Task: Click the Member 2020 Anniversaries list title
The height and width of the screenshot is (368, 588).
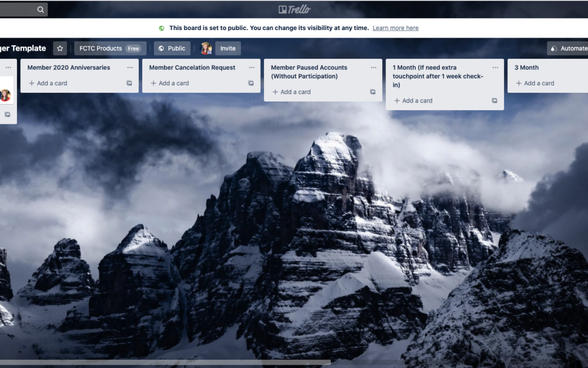Action: (69, 68)
